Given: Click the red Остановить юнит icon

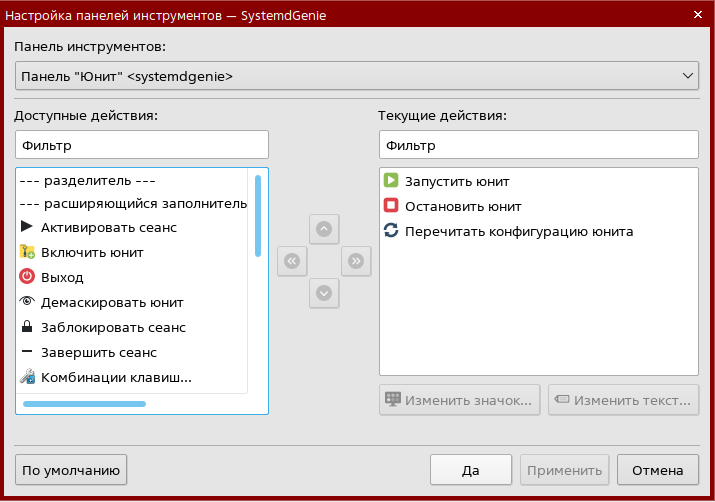Looking at the screenshot, I should coord(391,206).
